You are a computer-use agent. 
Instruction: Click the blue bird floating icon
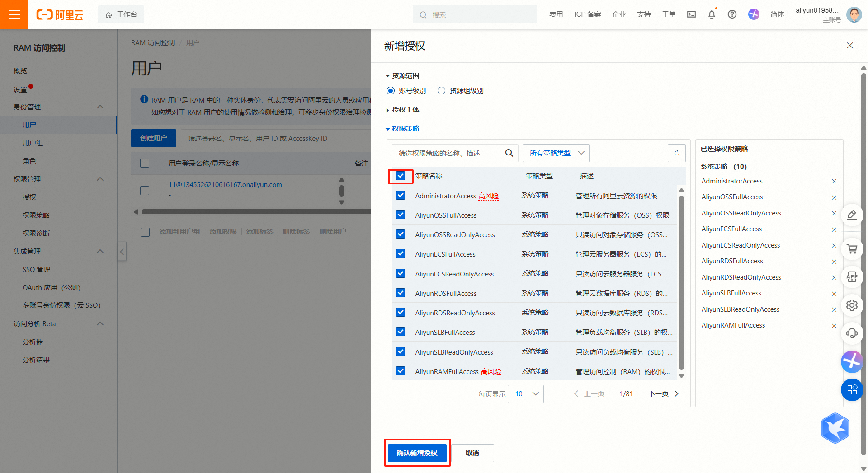click(x=835, y=428)
